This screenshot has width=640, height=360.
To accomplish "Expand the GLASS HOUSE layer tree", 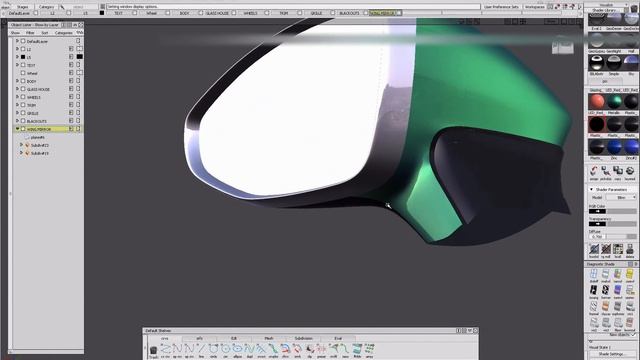I will click(x=17, y=89).
